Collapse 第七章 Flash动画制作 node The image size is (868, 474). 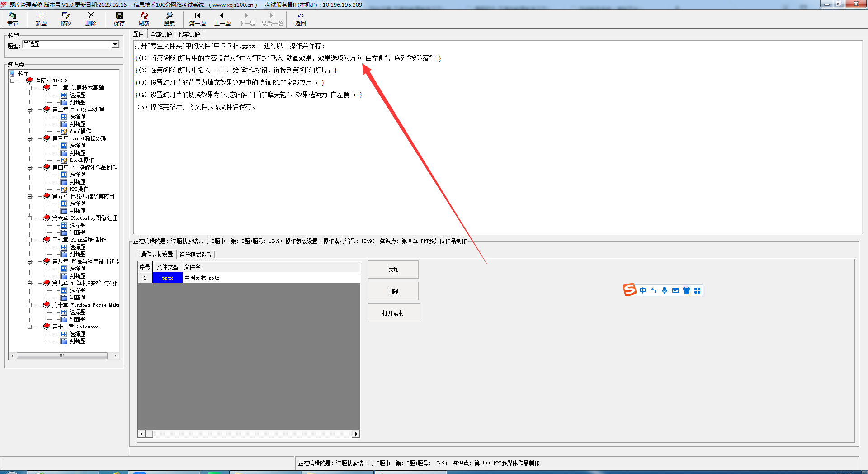[29, 240]
